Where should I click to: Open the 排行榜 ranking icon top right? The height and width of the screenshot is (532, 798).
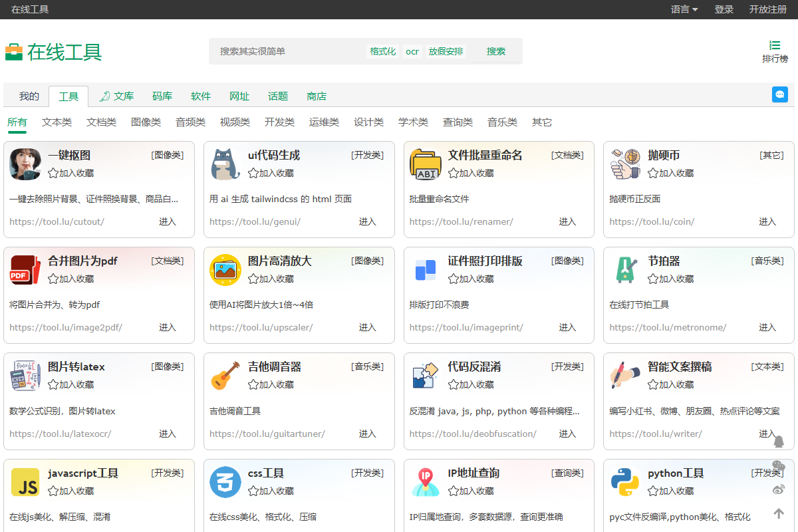(x=775, y=46)
